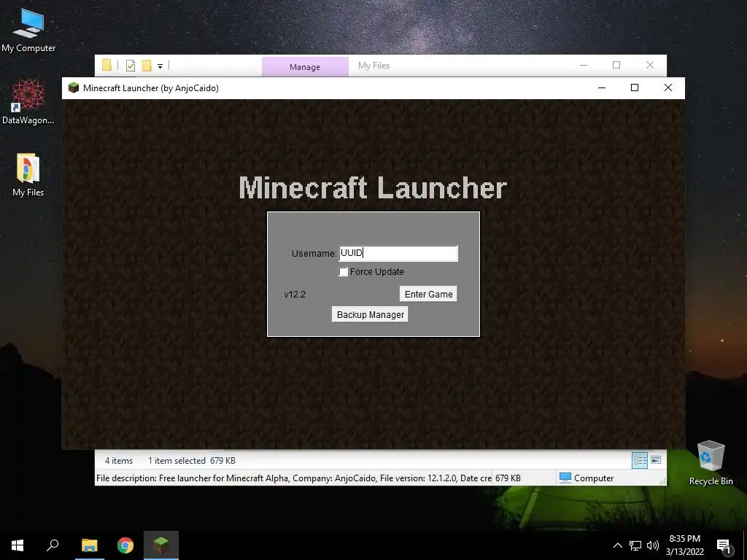Viewport: 747px width, 560px height.
Task: Click the Enter Game button
Action: (428, 295)
